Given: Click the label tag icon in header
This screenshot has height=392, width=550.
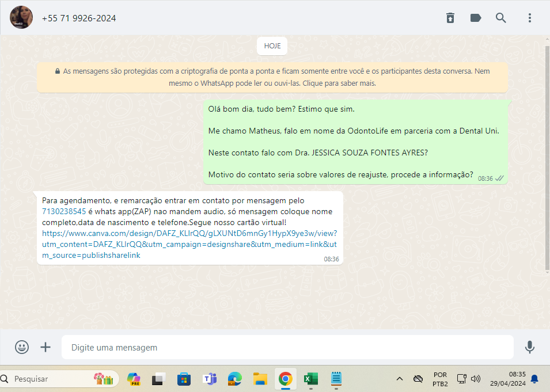Looking at the screenshot, I should (476, 18).
